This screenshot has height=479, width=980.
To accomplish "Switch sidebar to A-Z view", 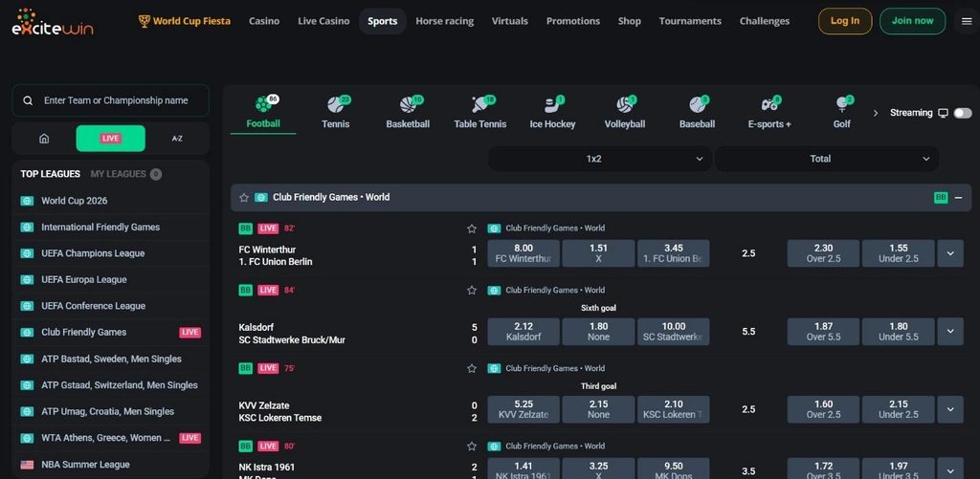I will [x=177, y=139].
